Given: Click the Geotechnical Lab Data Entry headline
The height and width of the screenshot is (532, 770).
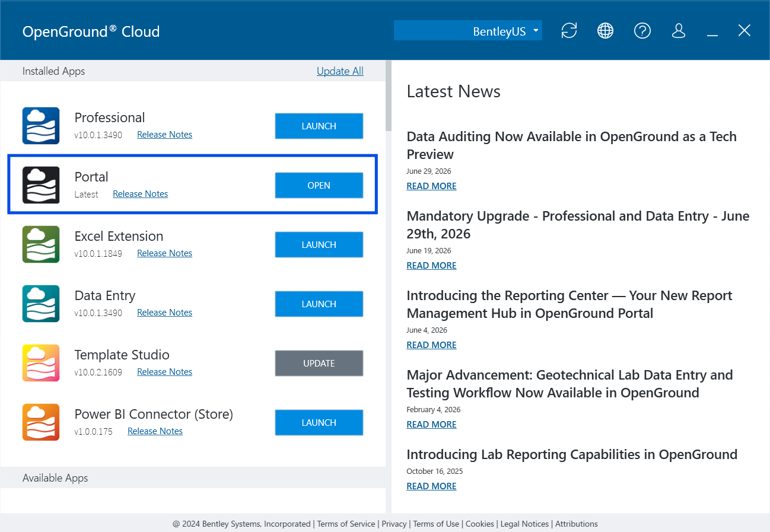Looking at the screenshot, I should click(x=570, y=384).
